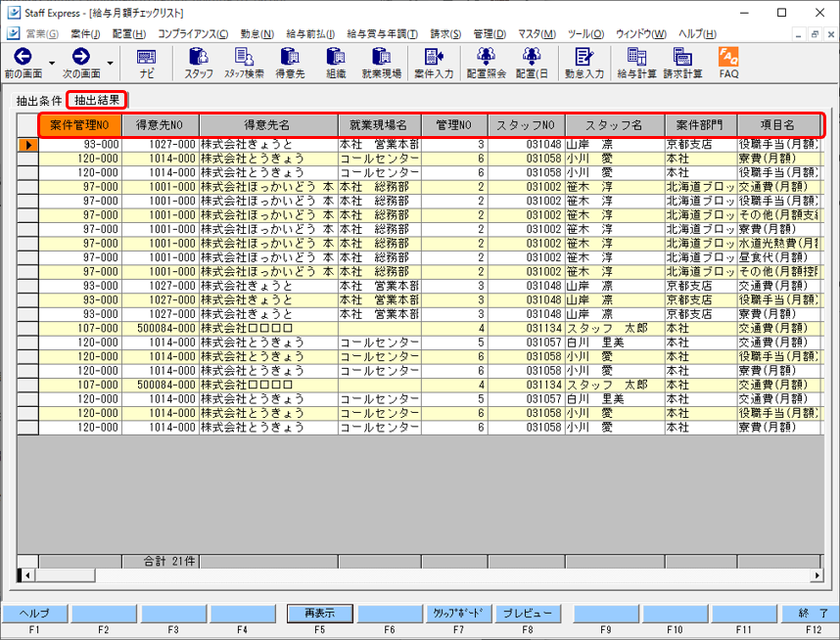Sort by the 項目名 column header
840x640 pixels.
(x=778, y=125)
